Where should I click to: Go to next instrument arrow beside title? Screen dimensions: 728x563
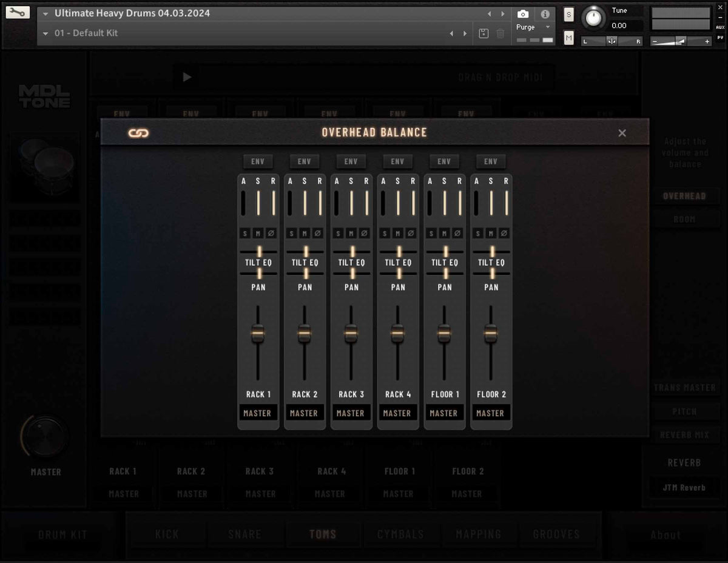(502, 14)
